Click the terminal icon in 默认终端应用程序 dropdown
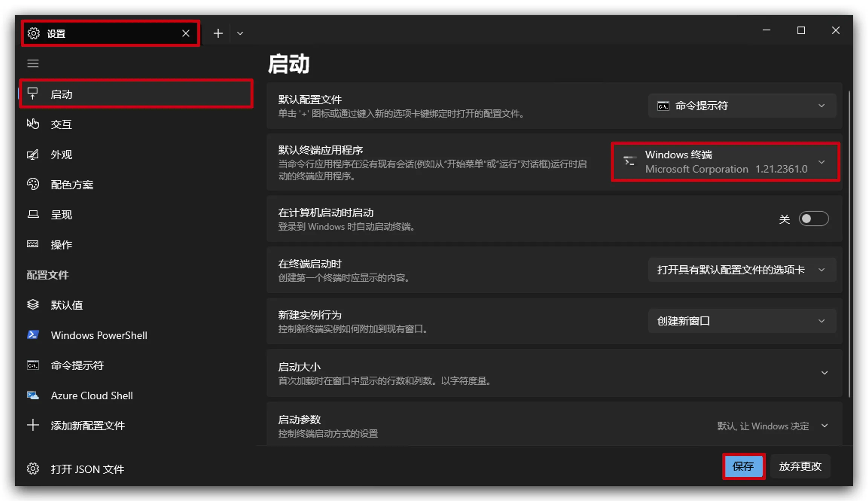Viewport: 868px width, 501px height. coord(630,162)
